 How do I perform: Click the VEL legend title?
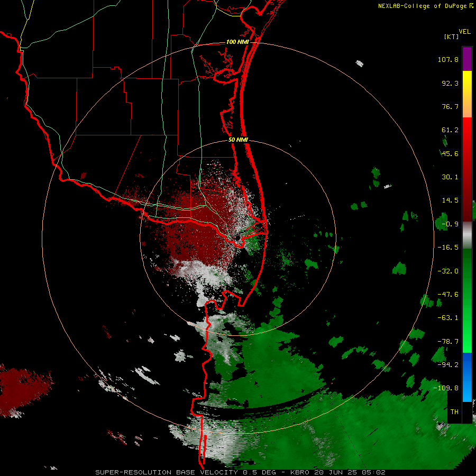coord(464,32)
